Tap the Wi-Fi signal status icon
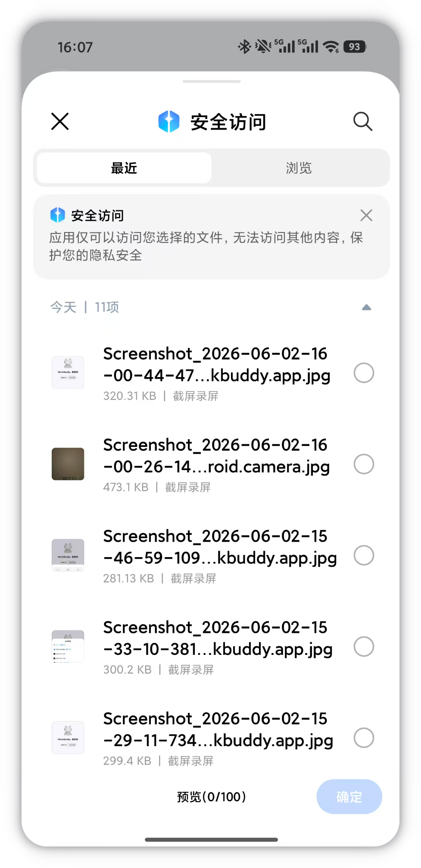This screenshot has width=421, height=868. point(331,46)
